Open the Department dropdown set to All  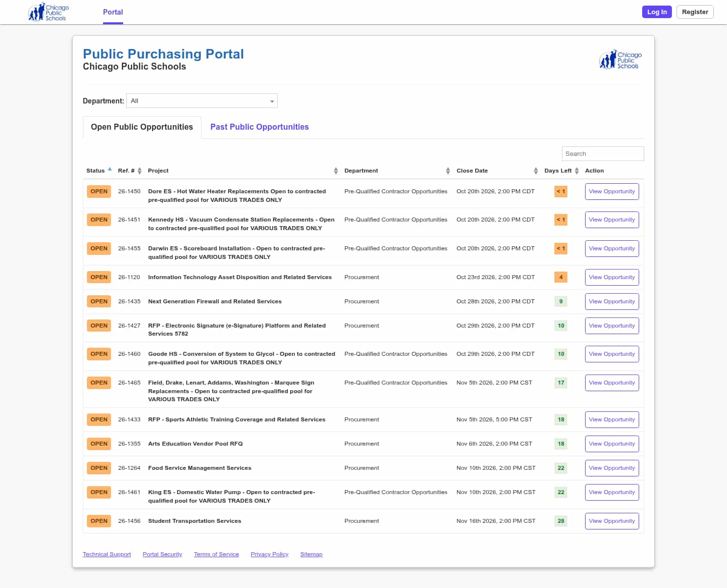pyautogui.click(x=202, y=101)
